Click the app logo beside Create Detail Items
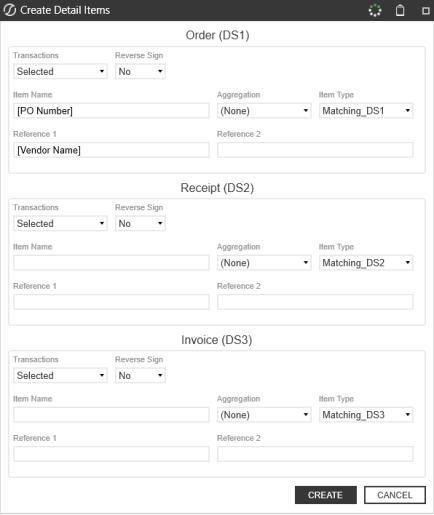Screen dimensions: 434x515 coord(10,10)
